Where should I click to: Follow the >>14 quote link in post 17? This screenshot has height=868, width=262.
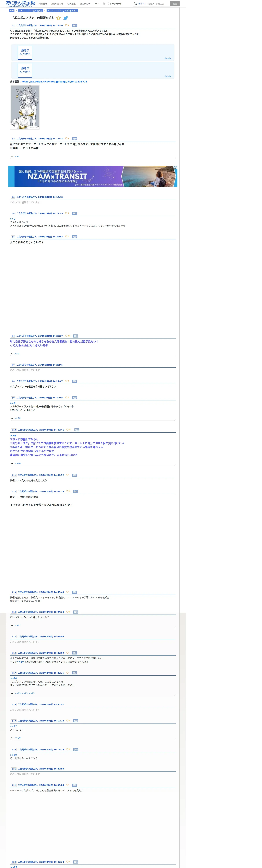pos(13,678)
